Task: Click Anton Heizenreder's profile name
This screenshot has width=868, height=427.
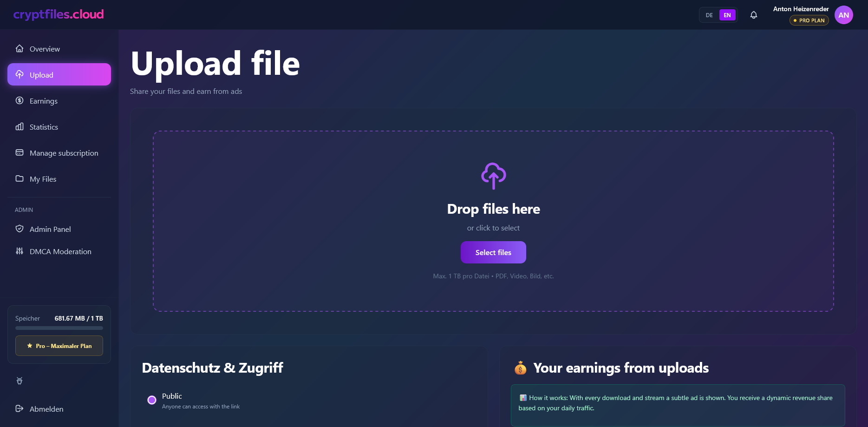Action: (x=800, y=8)
